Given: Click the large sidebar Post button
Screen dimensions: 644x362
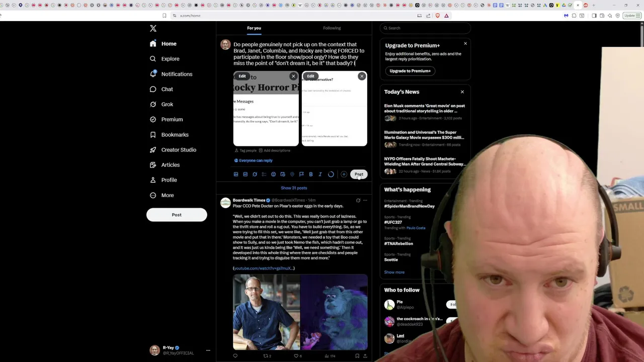Looking at the screenshot, I should click(x=177, y=215).
